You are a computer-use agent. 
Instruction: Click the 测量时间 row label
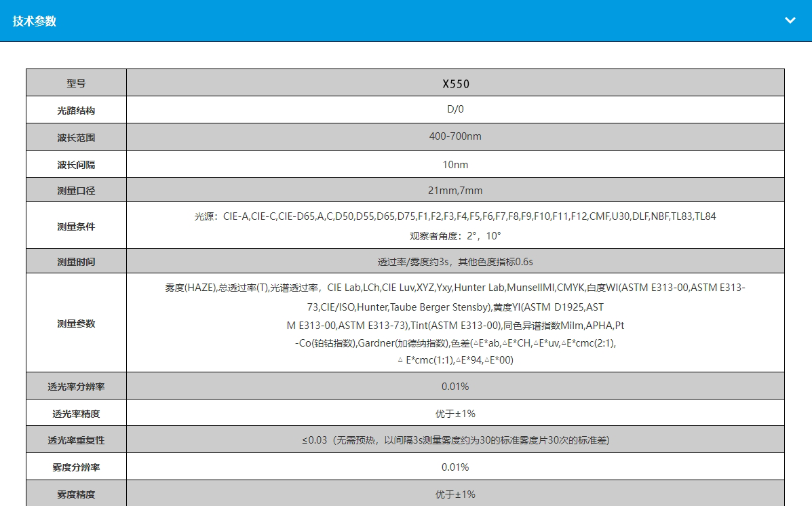[x=76, y=262]
